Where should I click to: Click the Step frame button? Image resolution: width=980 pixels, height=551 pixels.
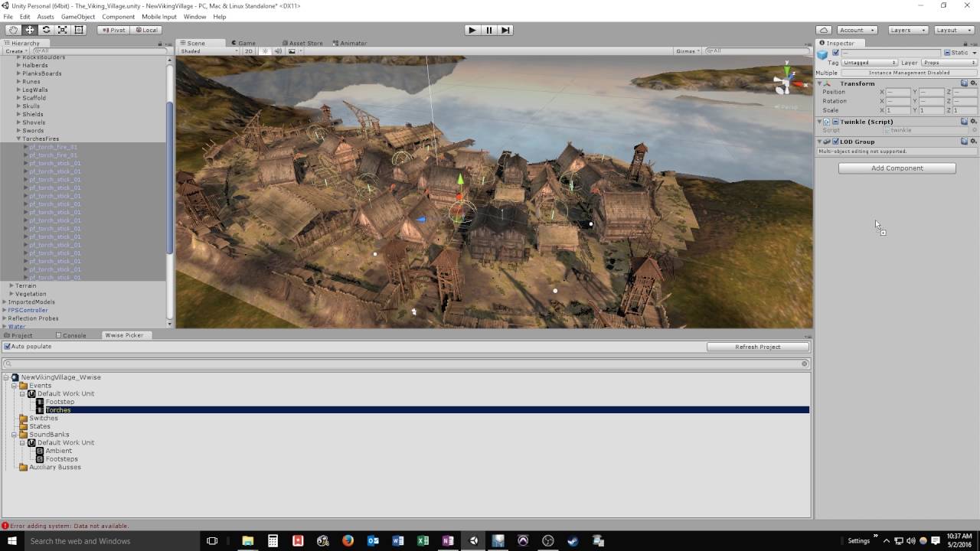point(505,30)
